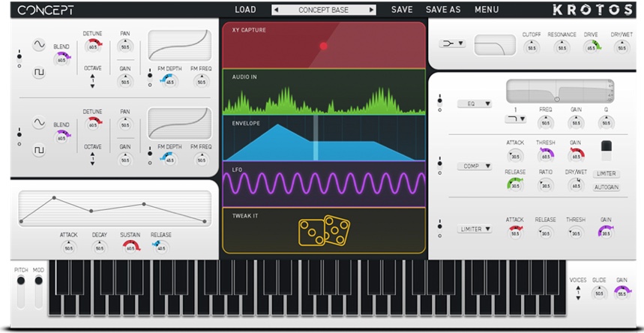Click the PITCH wheel
This screenshot has height=333, width=644.
point(20,292)
